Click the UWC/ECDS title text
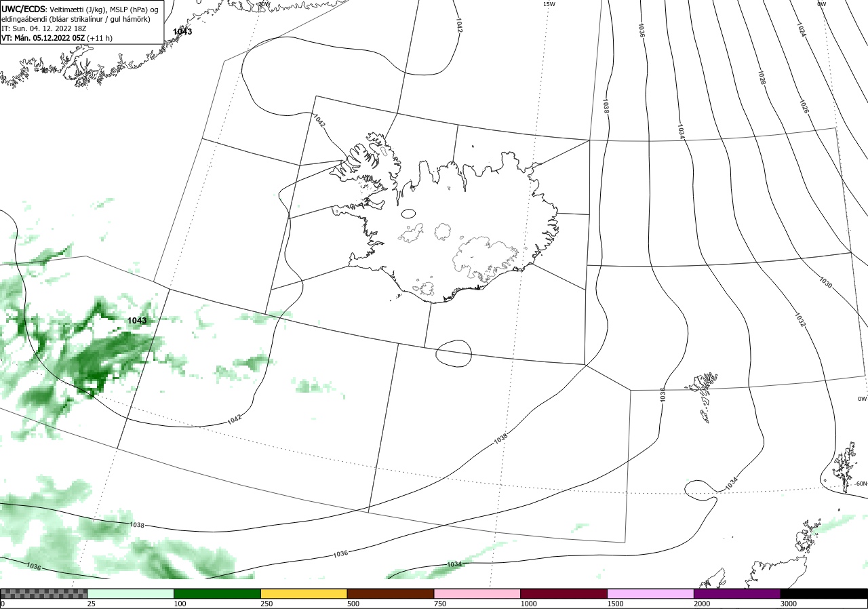 pyautogui.click(x=24, y=9)
